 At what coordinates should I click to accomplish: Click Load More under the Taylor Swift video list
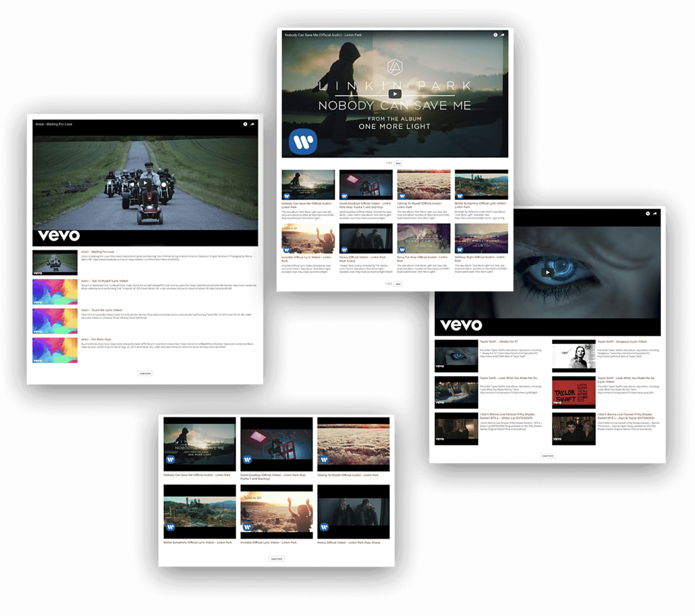(548, 455)
